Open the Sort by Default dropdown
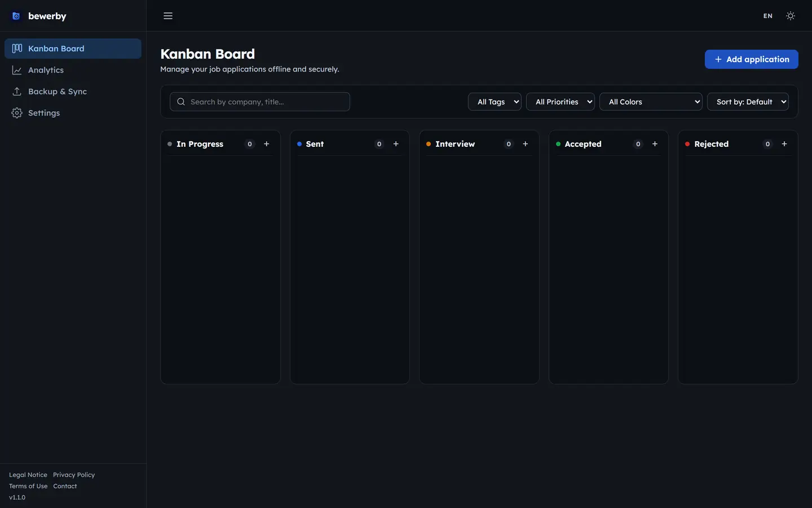 (748, 102)
